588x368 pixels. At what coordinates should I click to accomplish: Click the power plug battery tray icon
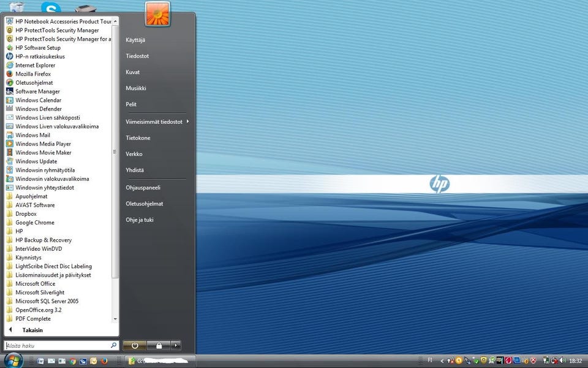[x=546, y=361]
